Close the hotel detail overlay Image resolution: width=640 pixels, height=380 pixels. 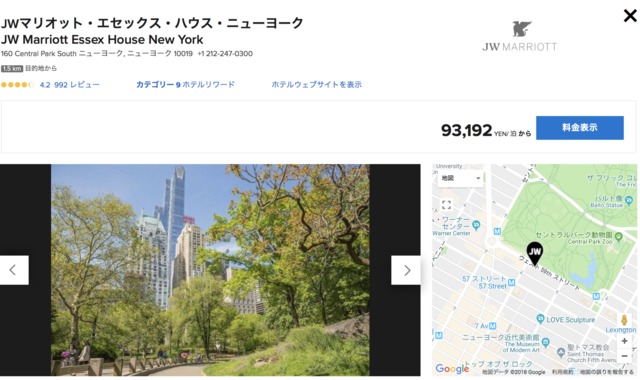coord(630,16)
